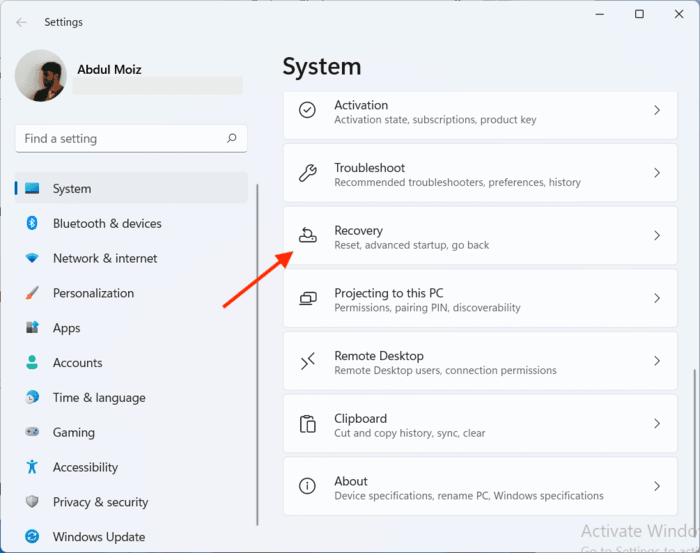
Task: Click the Clipboard icon
Action: point(308,424)
